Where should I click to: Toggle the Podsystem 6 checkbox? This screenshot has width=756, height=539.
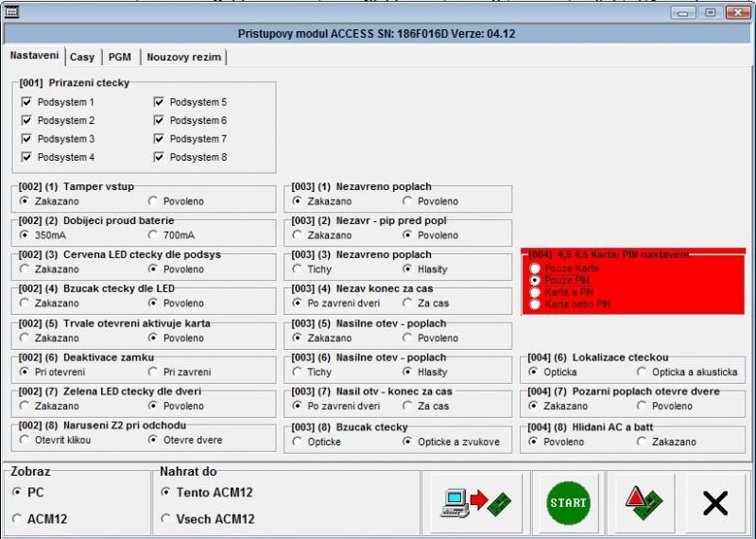point(159,121)
